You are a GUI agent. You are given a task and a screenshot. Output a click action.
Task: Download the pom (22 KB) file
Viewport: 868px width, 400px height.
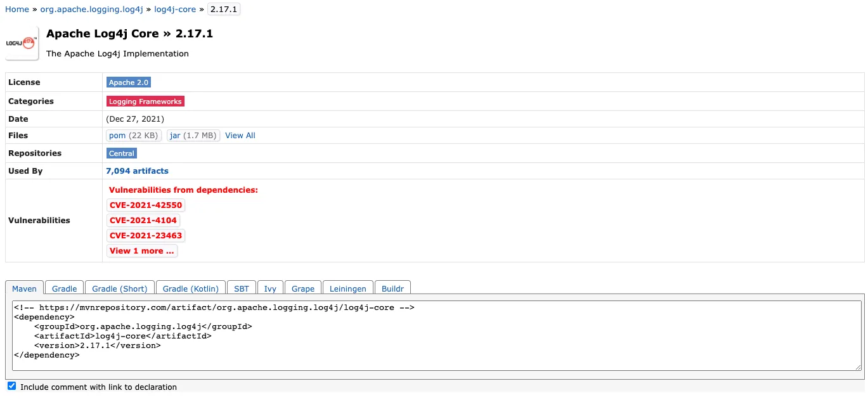[134, 136]
